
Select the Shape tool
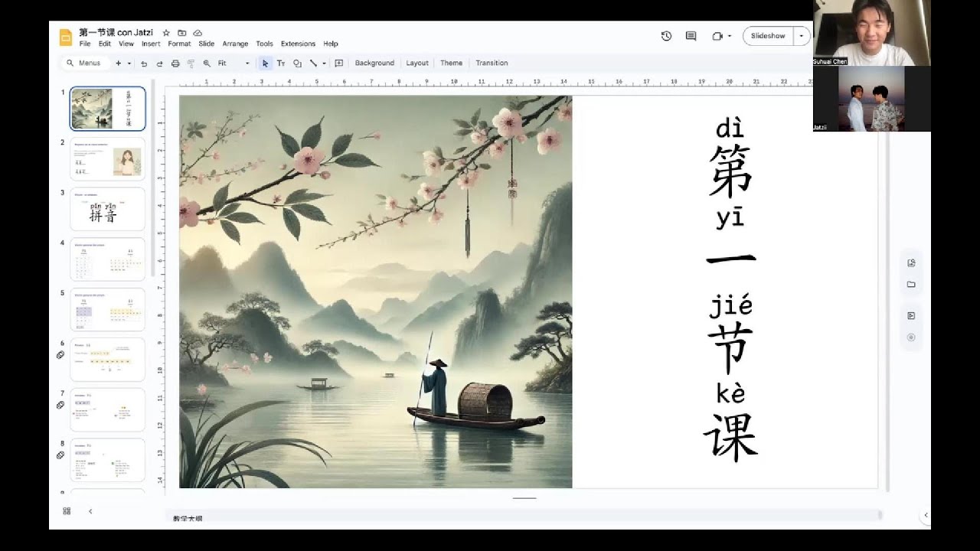297,64
